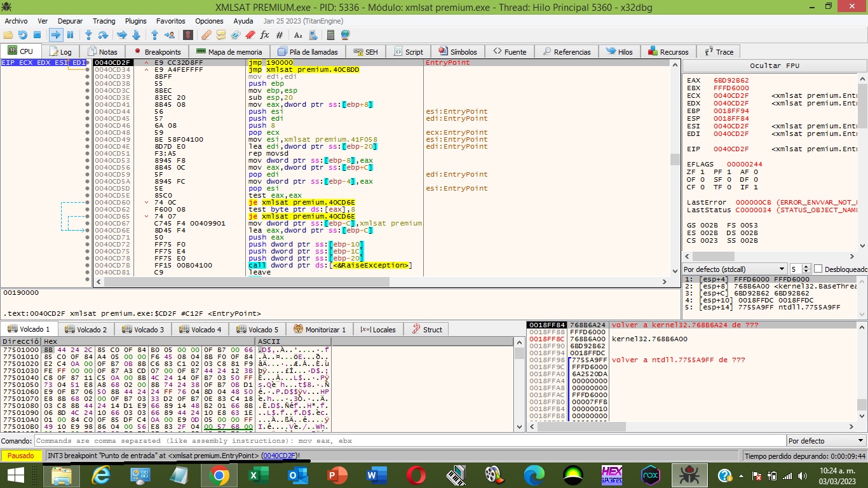Select the call RaiseException instruction row
The height and width of the screenshot is (488, 868).
[x=381, y=265]
